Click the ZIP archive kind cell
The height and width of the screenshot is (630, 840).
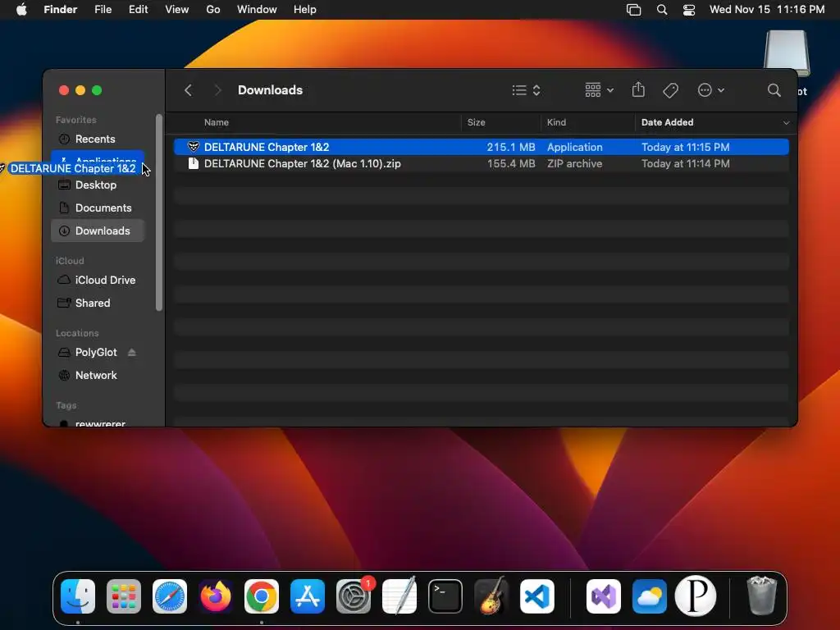(x=574, y=163)
